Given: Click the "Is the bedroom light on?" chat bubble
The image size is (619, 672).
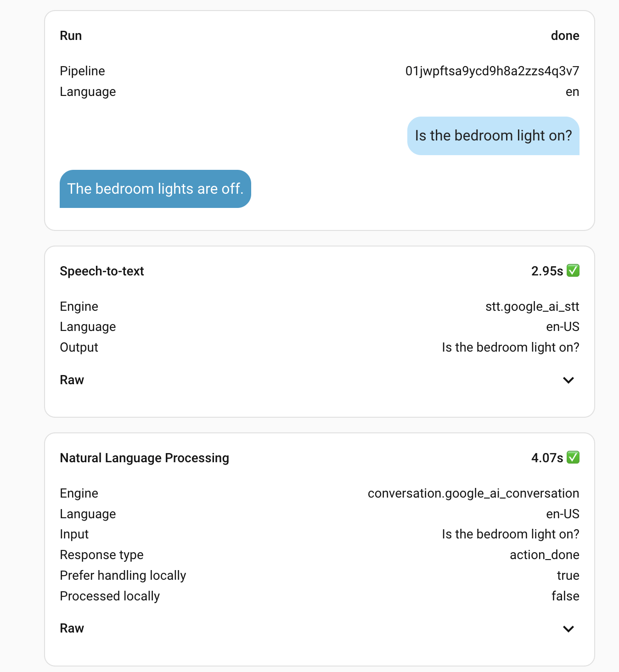Looking at the screenshot, I should click(493, 136).
